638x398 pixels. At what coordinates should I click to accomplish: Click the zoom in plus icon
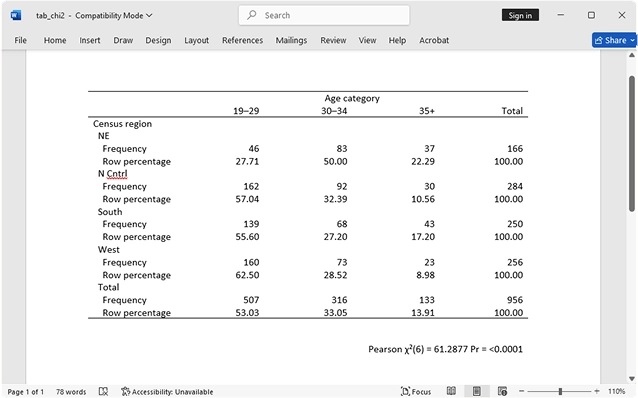[596, 391]
